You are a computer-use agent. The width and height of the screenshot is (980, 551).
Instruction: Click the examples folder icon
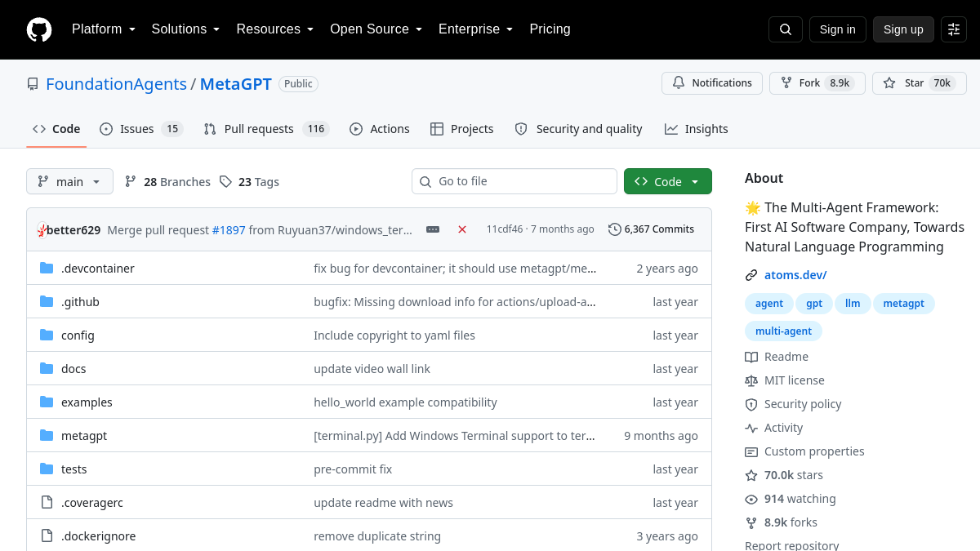coord(47,402)
